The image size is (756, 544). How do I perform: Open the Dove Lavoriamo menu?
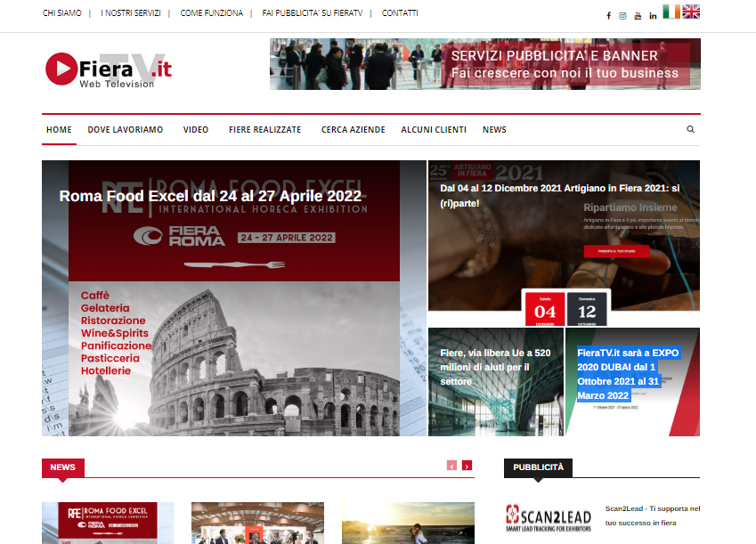(x=126, y=130)
